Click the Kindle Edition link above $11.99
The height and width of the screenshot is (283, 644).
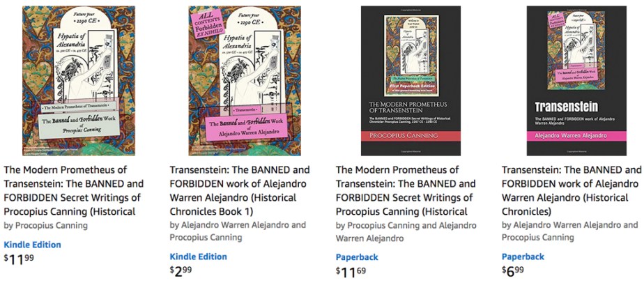(x=33, y=245)
